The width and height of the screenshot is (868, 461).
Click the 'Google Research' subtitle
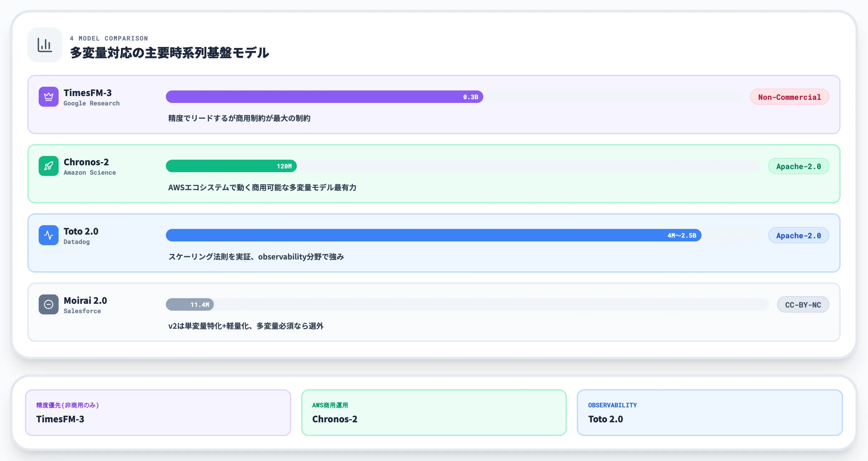[92, 103]
